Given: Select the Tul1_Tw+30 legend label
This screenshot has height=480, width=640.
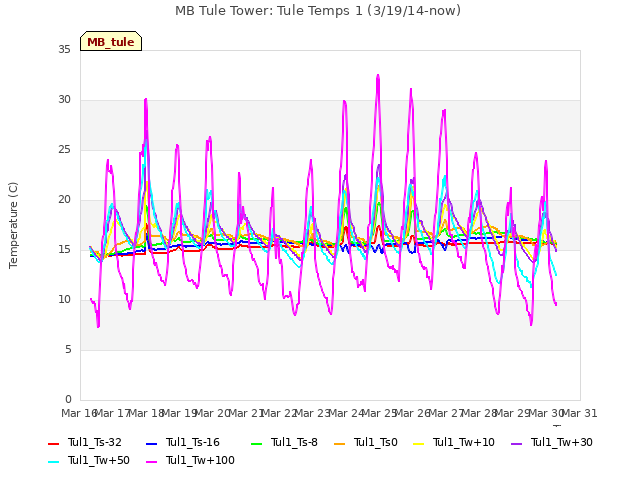Looking at the screenshot, I should (562, 442).
